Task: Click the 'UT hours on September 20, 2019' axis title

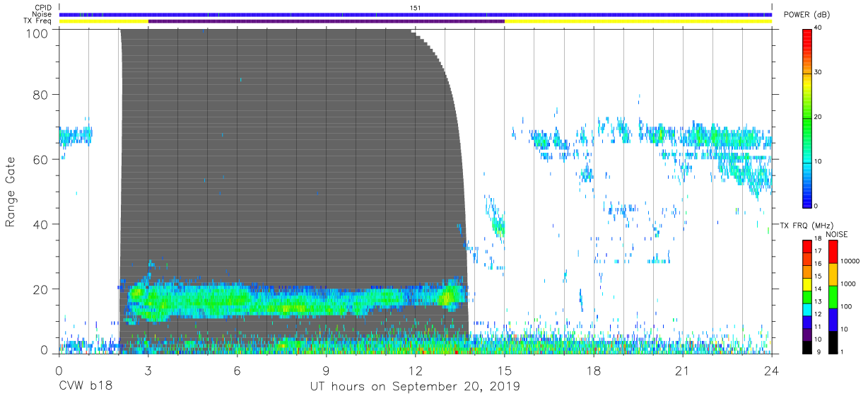Action: [x=415, y=387]
